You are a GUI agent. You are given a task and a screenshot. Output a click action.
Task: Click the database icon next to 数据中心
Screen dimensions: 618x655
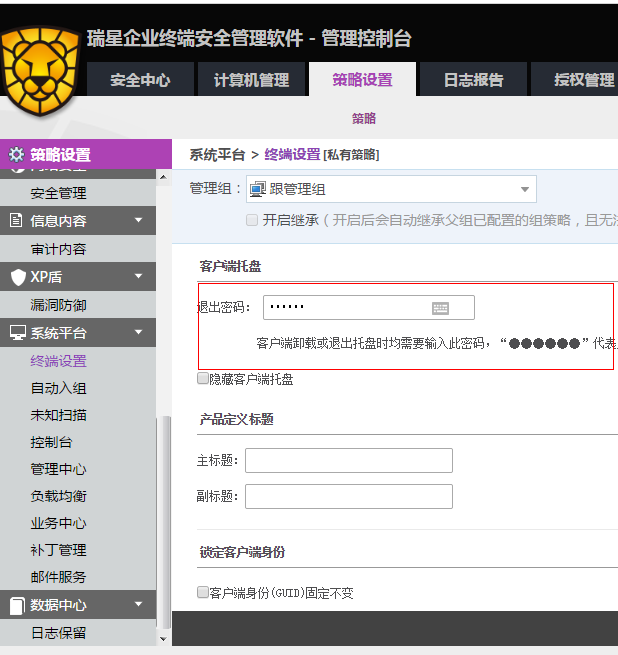[x=17, y=605]
